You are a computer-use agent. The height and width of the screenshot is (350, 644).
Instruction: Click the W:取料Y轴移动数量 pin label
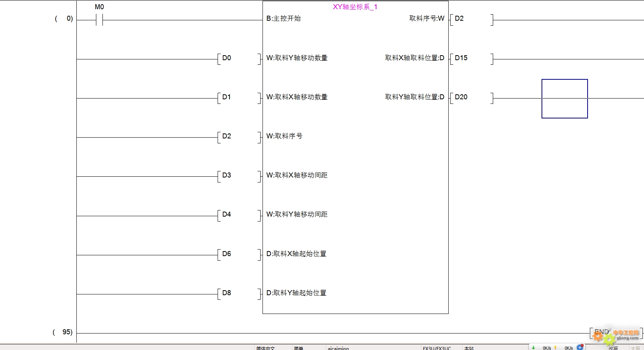click(297, 58)
